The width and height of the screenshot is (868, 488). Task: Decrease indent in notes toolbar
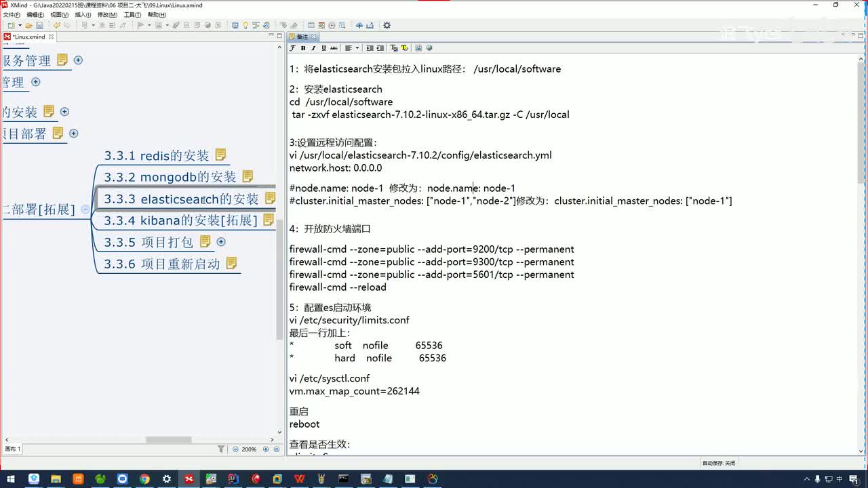tap(380, 48)
